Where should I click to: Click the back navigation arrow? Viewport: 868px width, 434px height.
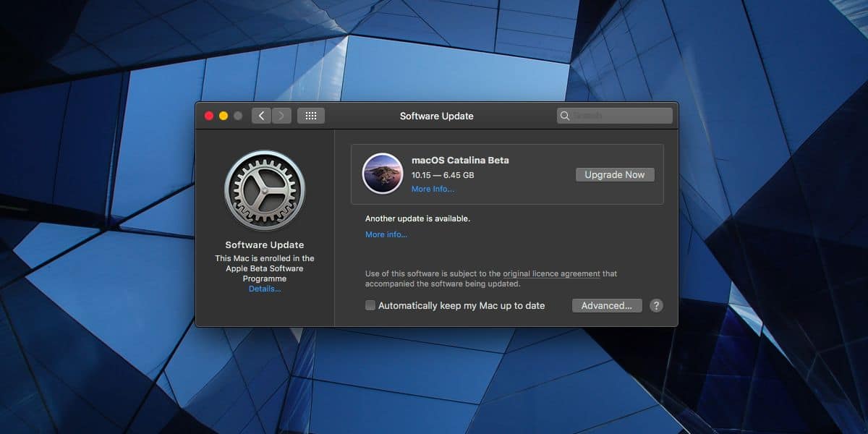(261, 116)
